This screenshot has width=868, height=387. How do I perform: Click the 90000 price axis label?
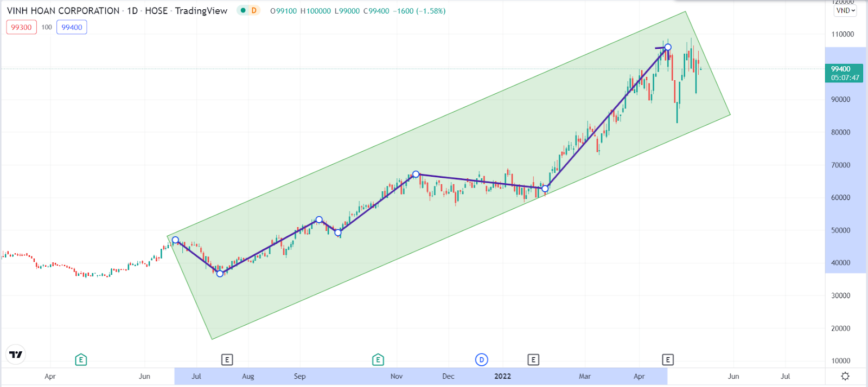pos(840,100)
